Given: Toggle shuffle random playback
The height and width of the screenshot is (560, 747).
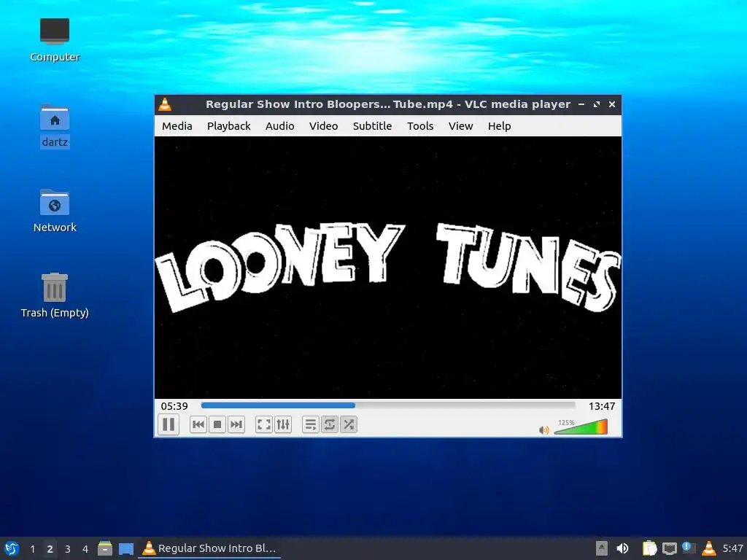Looking at the screenshot, I should pos(348,424).
